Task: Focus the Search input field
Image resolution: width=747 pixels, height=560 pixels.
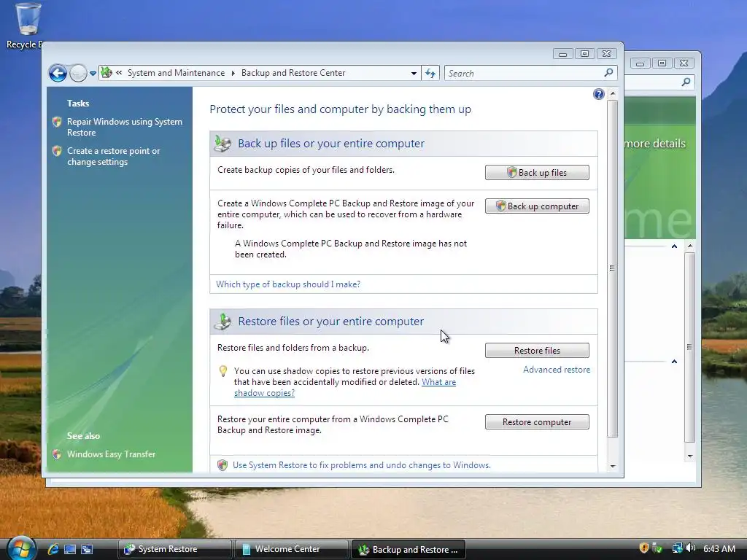Action: click(530, 74)
